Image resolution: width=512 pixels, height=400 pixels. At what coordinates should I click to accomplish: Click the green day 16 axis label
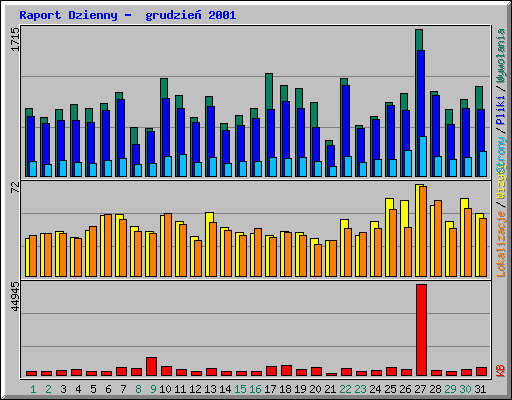point(255,389)
